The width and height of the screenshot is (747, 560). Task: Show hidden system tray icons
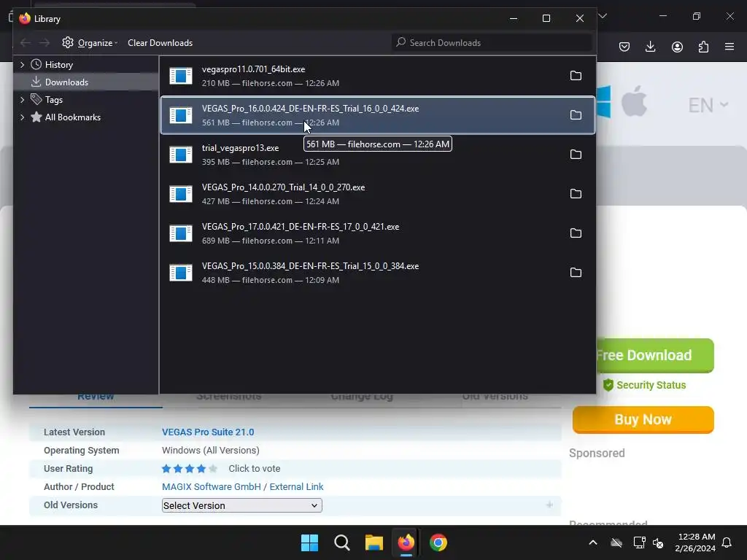tap(592, 542)
